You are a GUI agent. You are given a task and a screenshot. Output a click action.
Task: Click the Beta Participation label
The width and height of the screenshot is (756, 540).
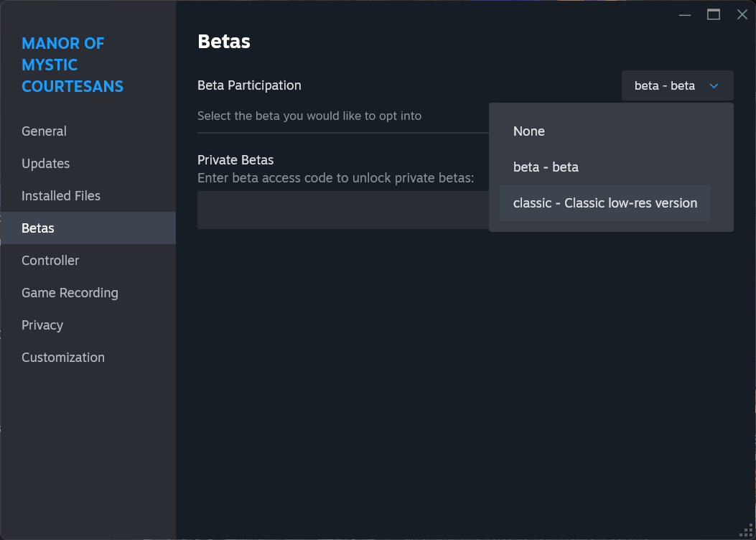[249, 85]
